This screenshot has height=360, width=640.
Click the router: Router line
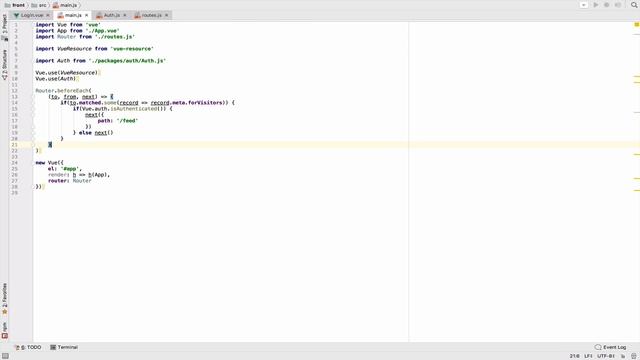(70, 180)
